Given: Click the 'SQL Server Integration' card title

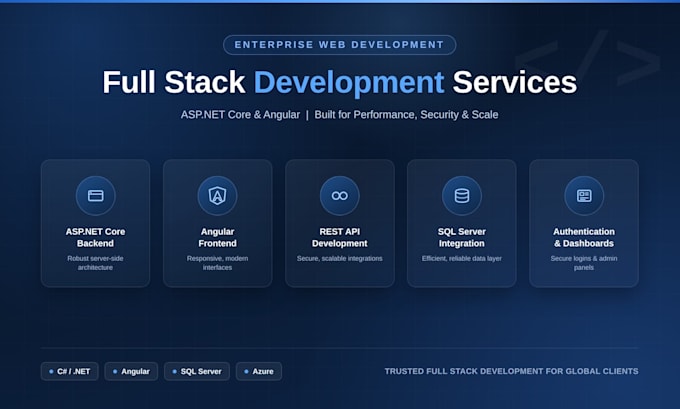Looking at the screenshot, I should point(462,237).
